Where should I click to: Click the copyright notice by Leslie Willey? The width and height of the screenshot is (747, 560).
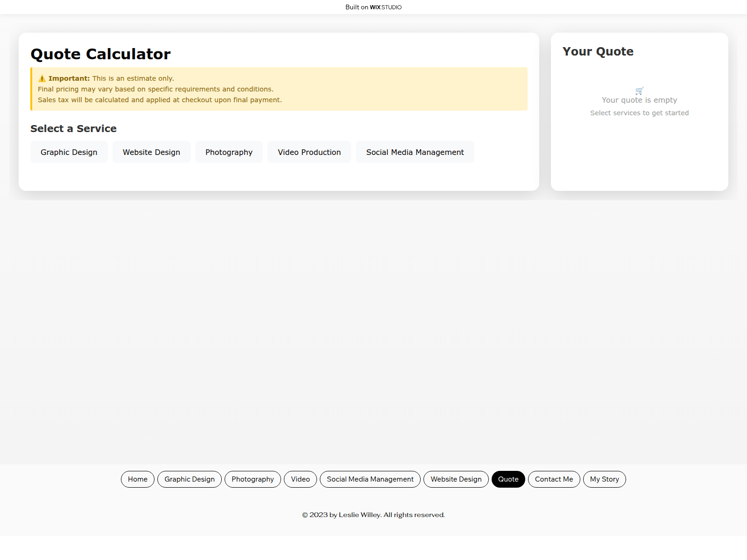pyautogui.click(x=373, y=515)
